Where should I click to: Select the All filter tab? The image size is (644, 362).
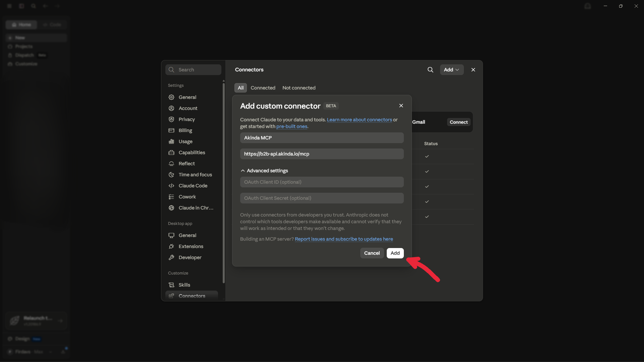[240, 88]
